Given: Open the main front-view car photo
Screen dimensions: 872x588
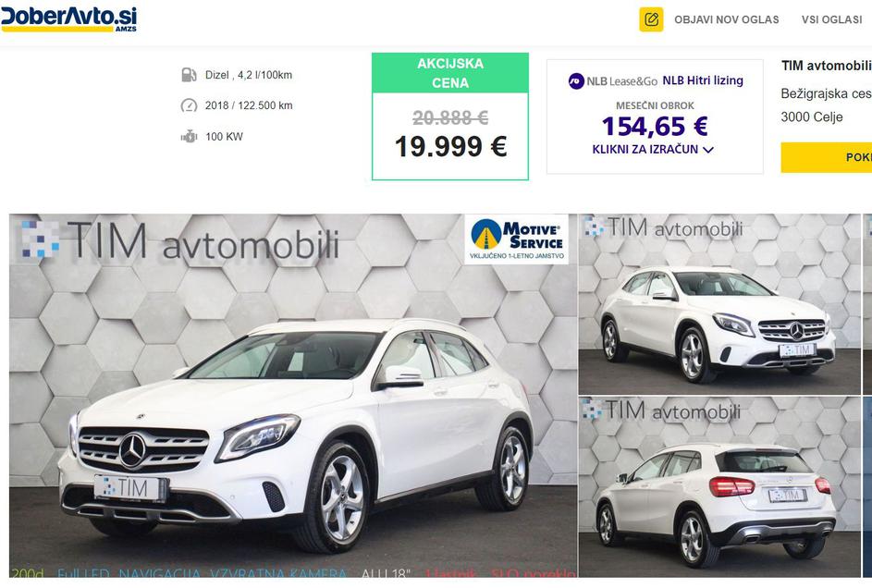Looking at the screenshot, I should [x=293, y=396].
